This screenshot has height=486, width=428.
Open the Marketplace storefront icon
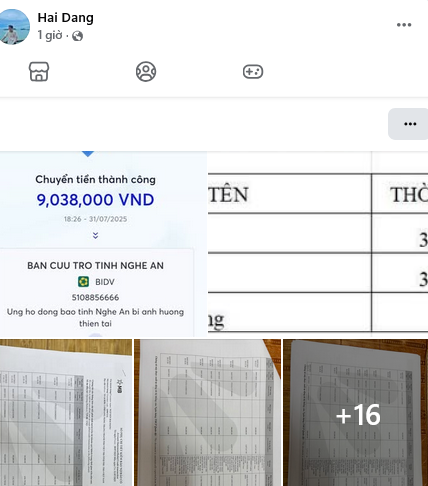click(39, 72)
